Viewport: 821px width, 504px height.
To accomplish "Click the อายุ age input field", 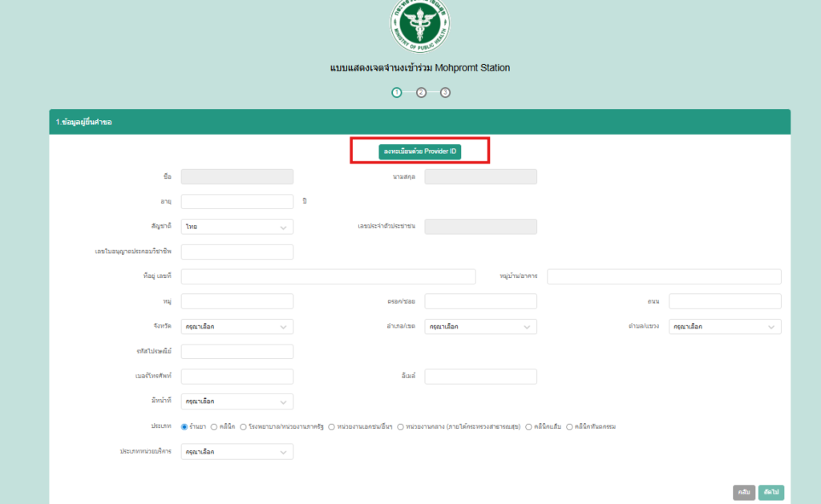I will [x=237, y=202].
